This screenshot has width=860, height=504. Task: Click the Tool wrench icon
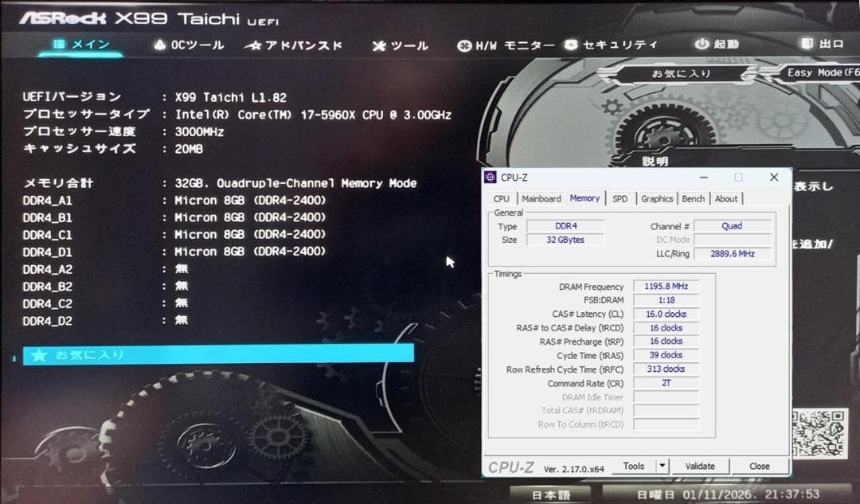coord(380,45)
